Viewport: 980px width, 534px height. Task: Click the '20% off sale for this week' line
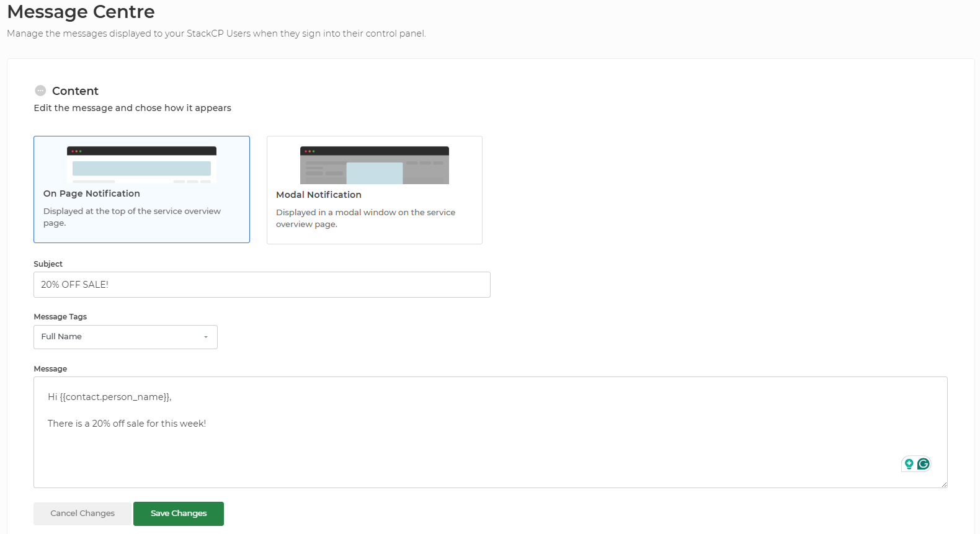(127, 424)
